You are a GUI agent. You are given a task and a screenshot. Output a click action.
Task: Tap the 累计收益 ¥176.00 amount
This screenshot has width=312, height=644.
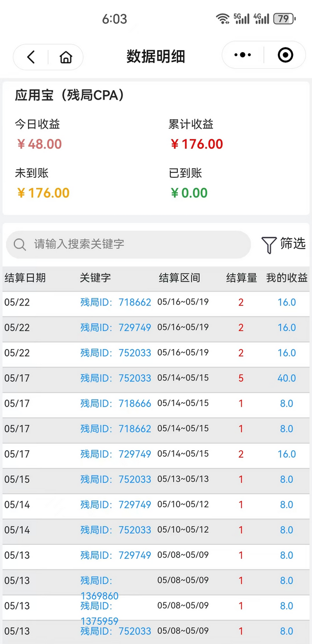click(197, 144)
